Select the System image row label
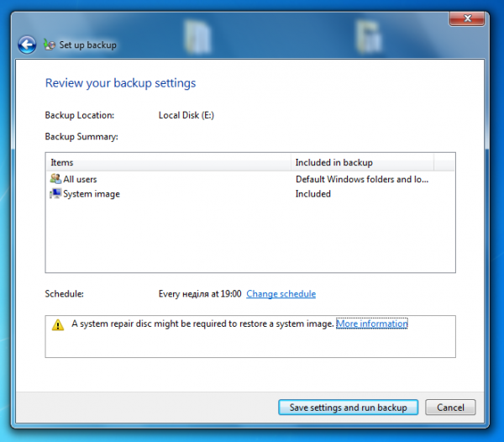This screenshot has height=442, width=504. pyautogui.click(x=92, y=194)
